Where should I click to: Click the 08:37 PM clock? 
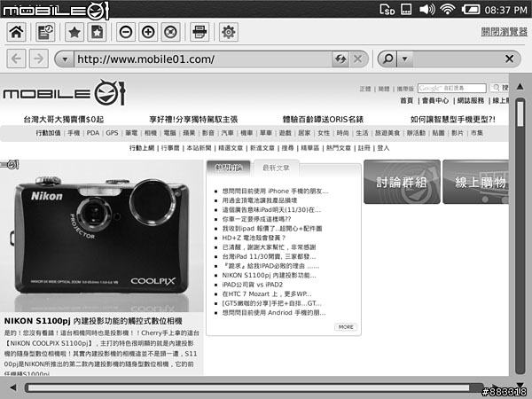pyautogui.click(x=505, y=10)
